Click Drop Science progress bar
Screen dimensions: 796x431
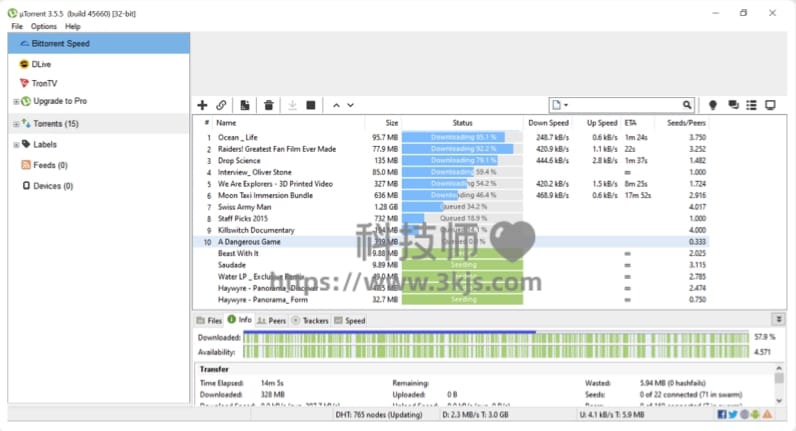[462, 160]
